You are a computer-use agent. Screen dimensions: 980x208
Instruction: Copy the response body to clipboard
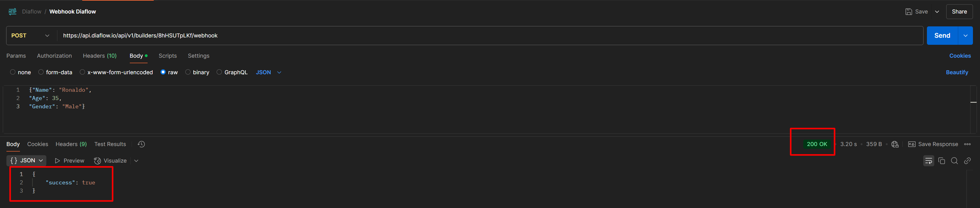(x=942, y=161)
